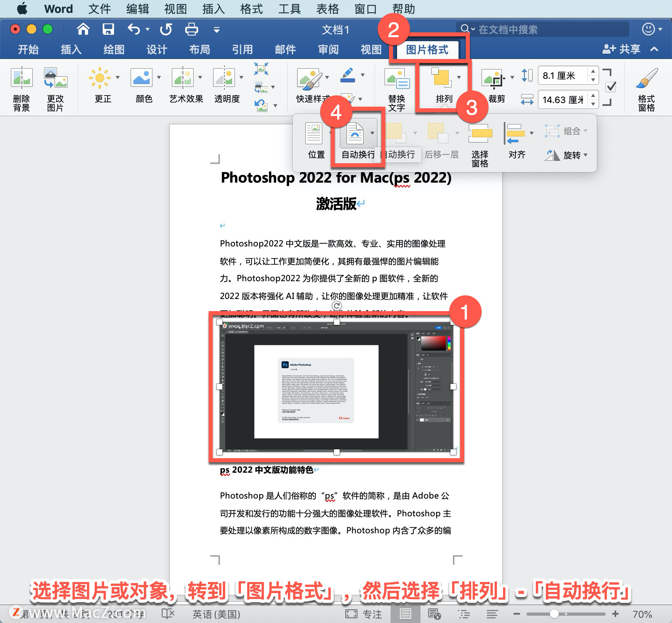
Task: Click spelling proofing book icon in status bar
Action: tap(168, 614)
